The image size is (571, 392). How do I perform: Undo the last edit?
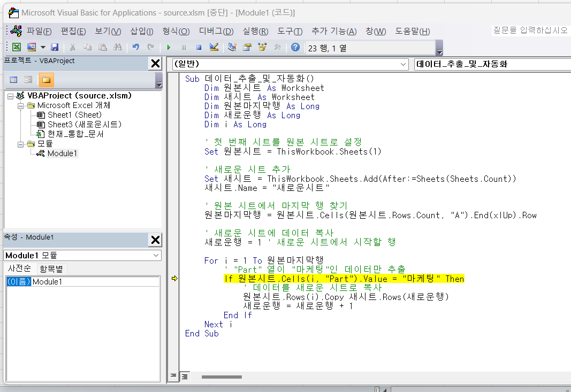coord(136,47)
